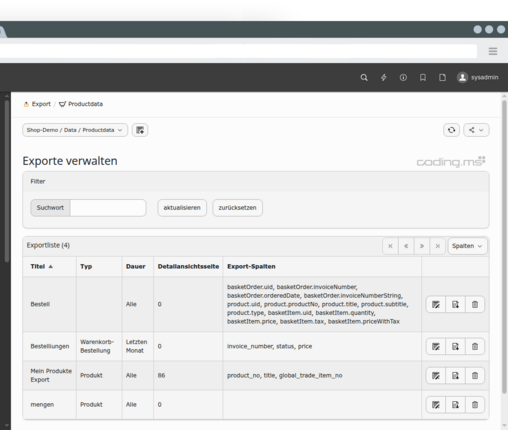The width and height of the screenshot is (508, 430).
Task: Edit the Bestell export row
Action: coord(436,304)
